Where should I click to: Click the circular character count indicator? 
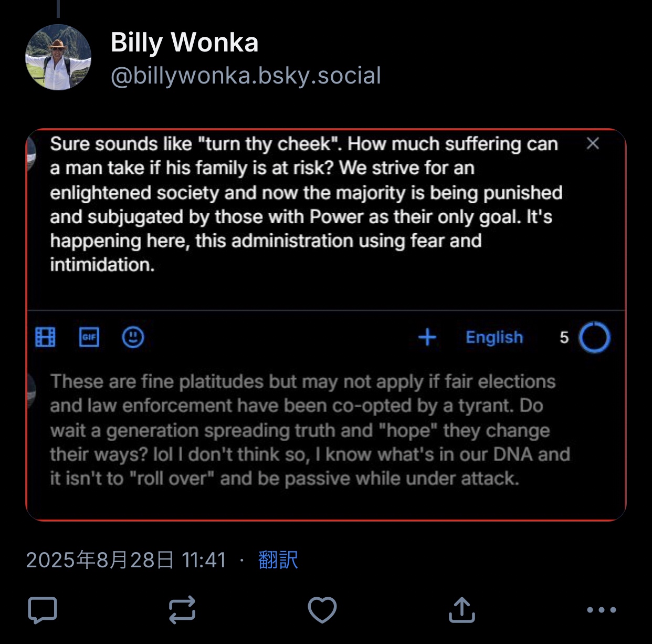[x=594, y=337]
